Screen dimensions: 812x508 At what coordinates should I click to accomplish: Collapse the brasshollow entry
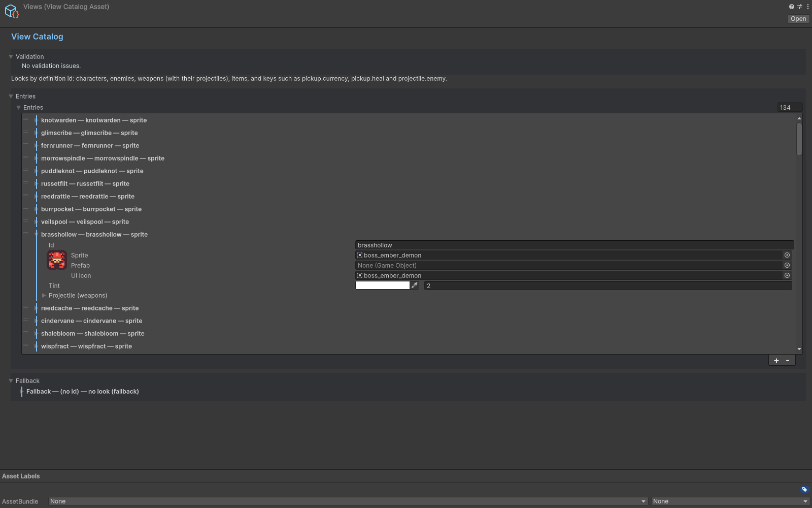[x=36, y=234]
